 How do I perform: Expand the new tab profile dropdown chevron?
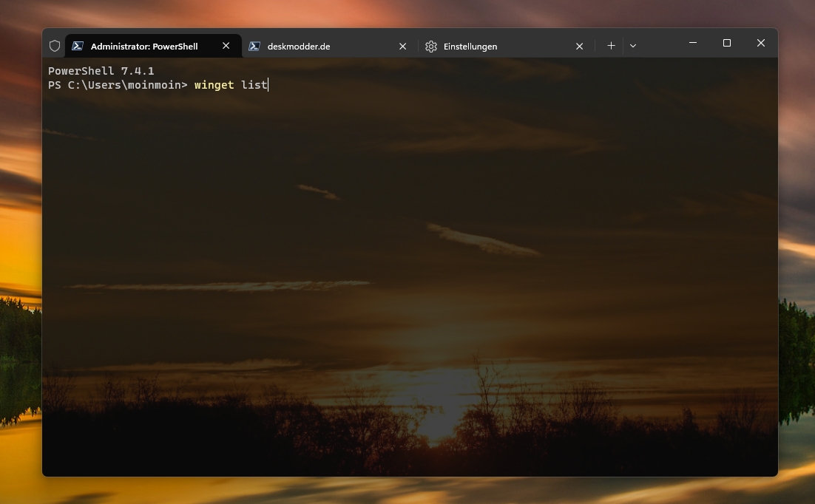pyautogui.click(x=633, y=46)
